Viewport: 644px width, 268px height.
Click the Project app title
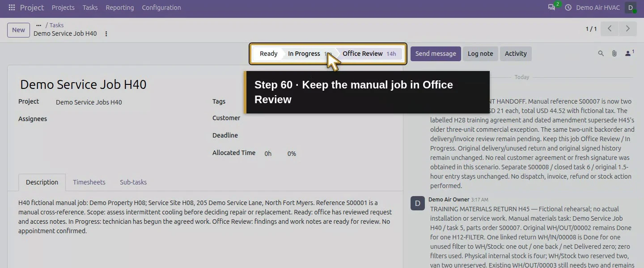click(32, 8)
